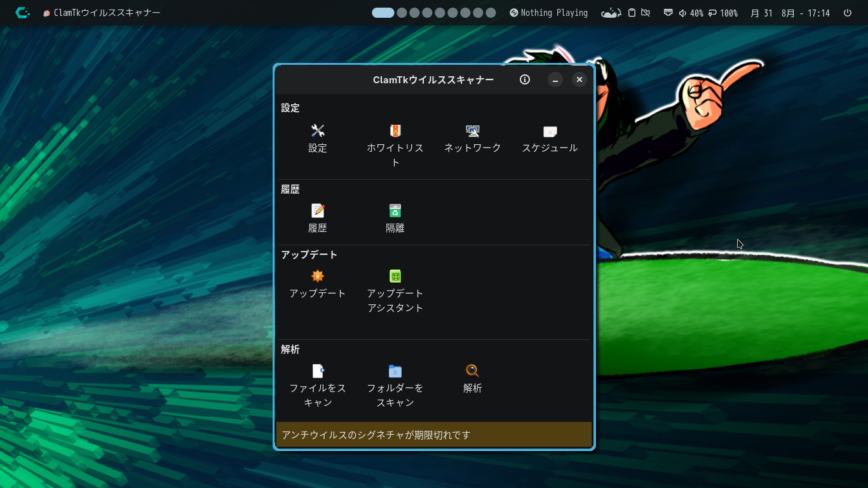Image resolution: width=868 pixels, height=488 pixels.
Task: Open the 40% volume indicator
Action: coord(691,13)
